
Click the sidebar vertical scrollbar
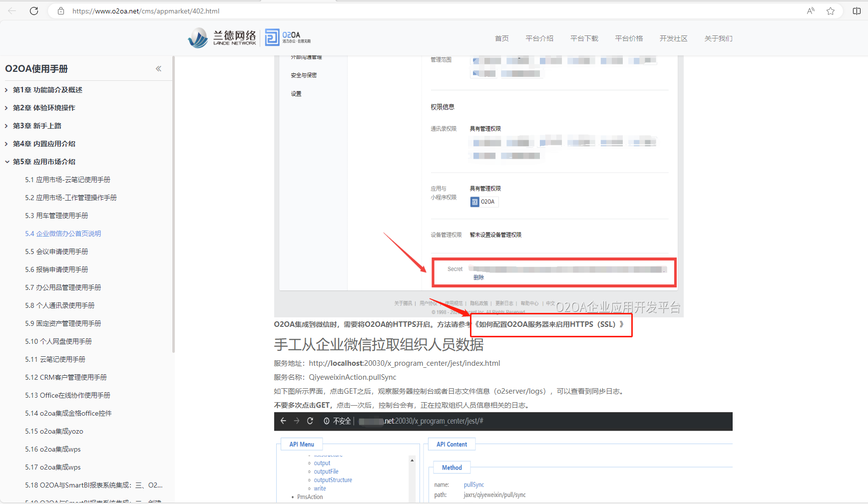(x=173, y=205)
